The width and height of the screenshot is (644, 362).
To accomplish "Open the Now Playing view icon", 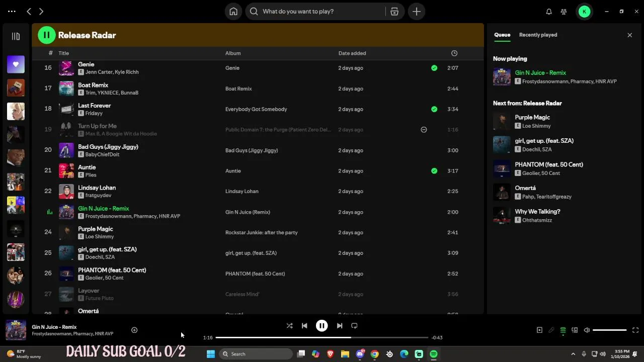I will 539,330.
